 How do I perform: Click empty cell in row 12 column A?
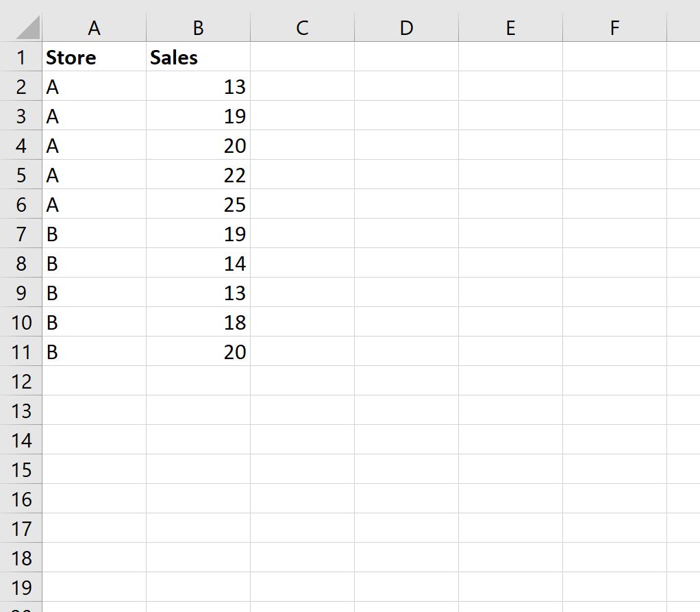coord(95,381)
